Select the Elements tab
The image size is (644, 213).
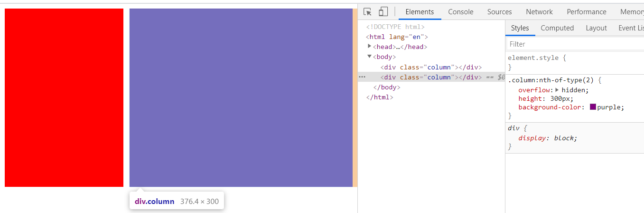click(420, 12)
